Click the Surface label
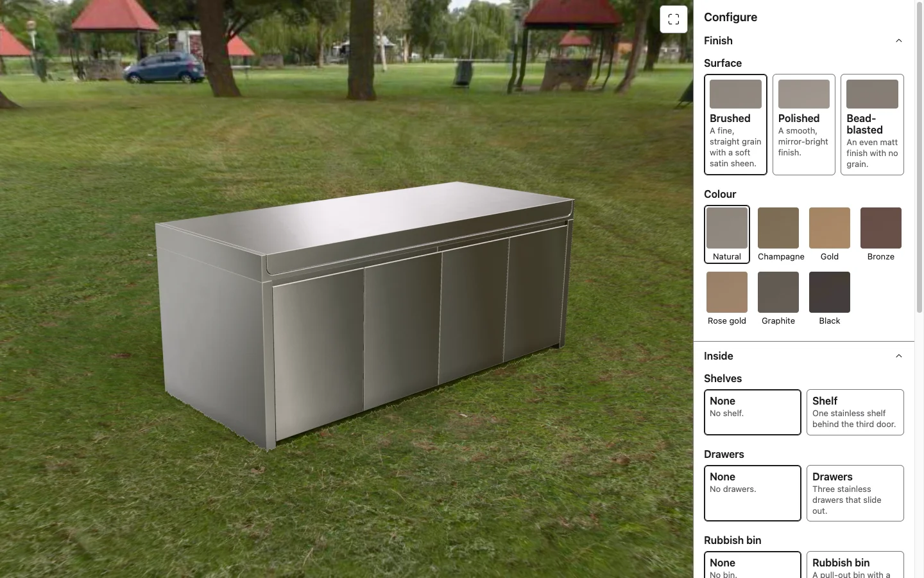This screenshot has height=578, width=924. 723,63
